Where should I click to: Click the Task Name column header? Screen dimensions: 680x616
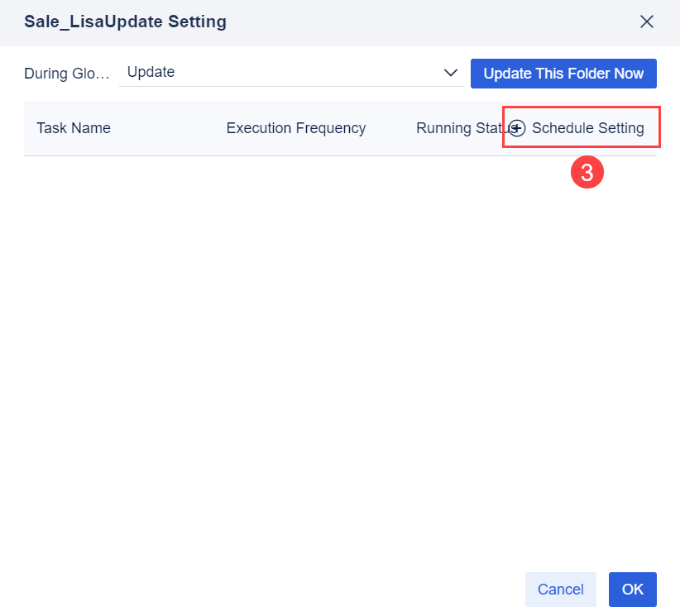pos(74,128)
